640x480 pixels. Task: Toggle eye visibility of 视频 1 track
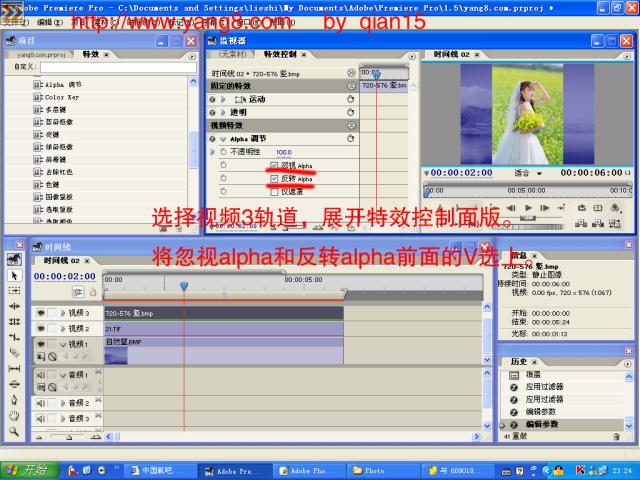41,344
